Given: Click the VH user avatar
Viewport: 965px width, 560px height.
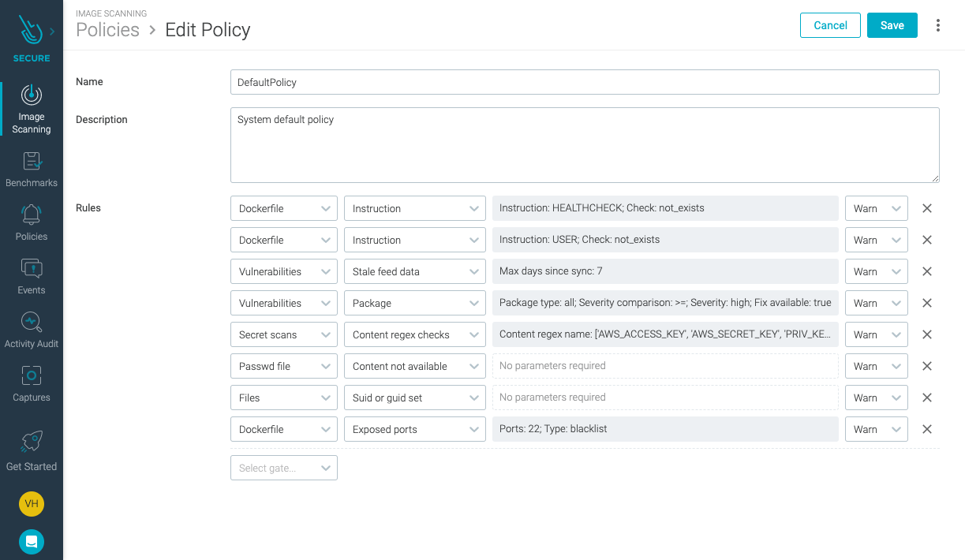Looking at the screenshot, I should 32,503.
